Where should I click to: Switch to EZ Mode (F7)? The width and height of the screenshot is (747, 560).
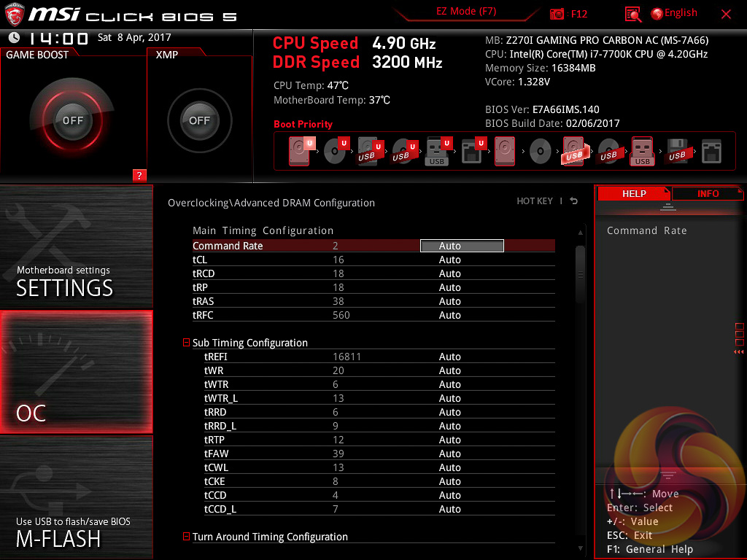coord(466,12)
